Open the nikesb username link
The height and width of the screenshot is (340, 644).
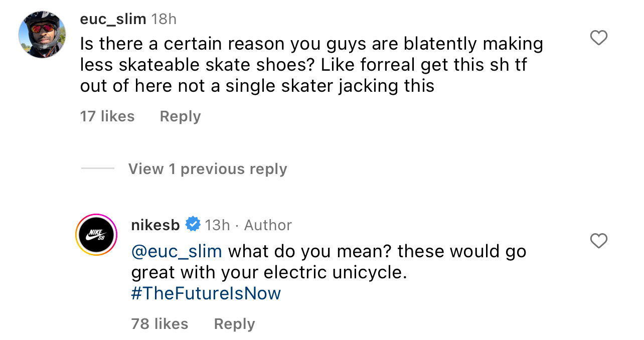coord(155,225)
